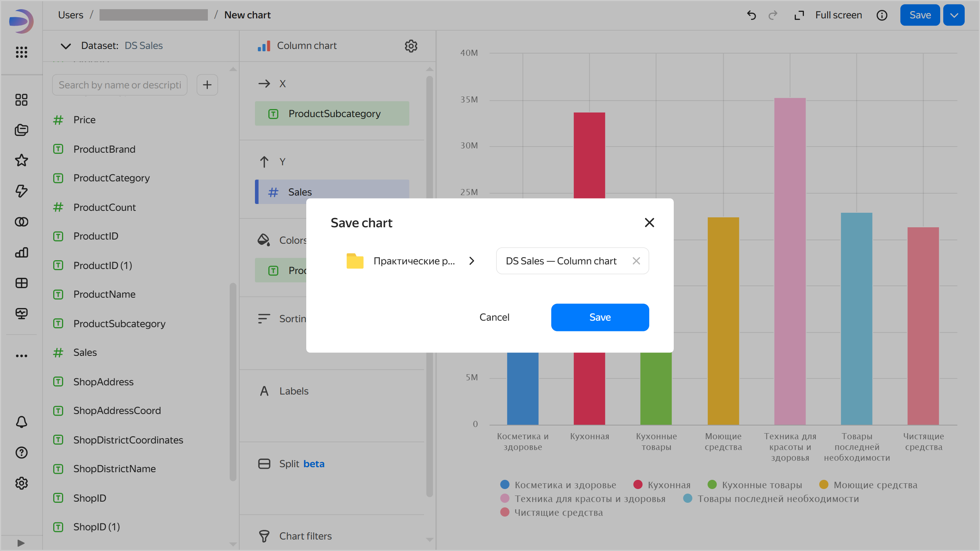Click the undo arrow icon

(751, 15)
